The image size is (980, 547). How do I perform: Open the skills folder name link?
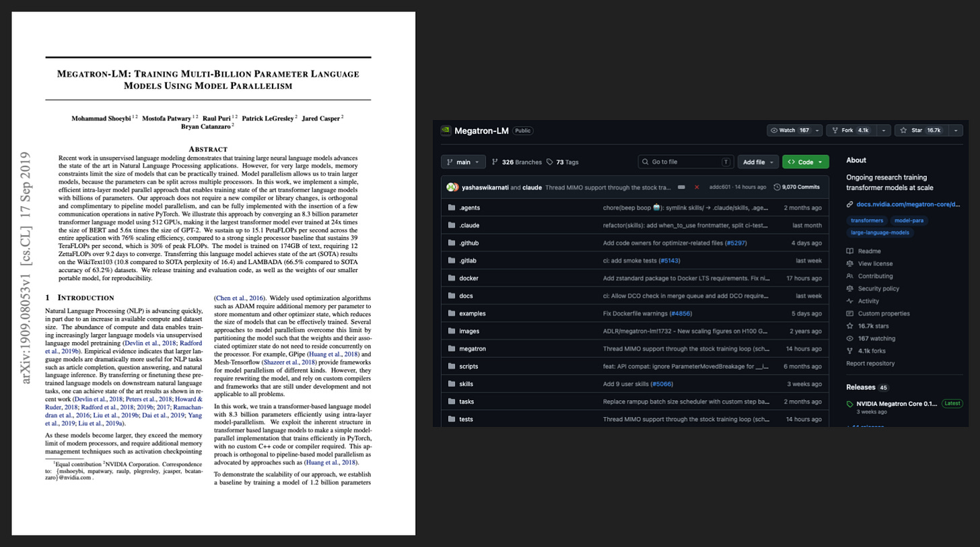click(x=466, y=384)
